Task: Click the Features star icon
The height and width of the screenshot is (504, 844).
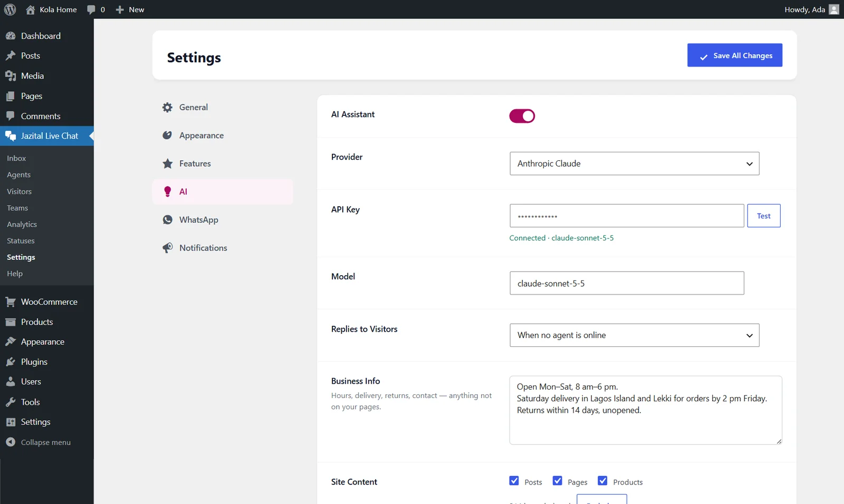Action: click(x=167, y=163)
